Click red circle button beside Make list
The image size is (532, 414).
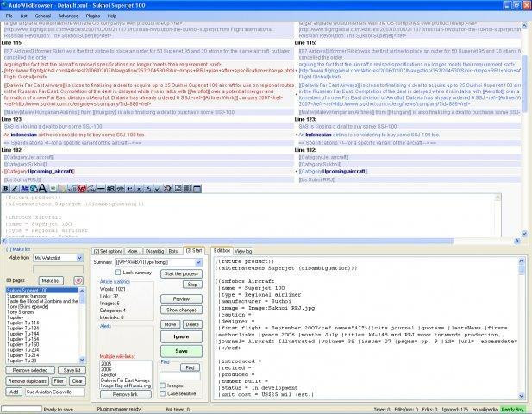[x=78, y=280]
